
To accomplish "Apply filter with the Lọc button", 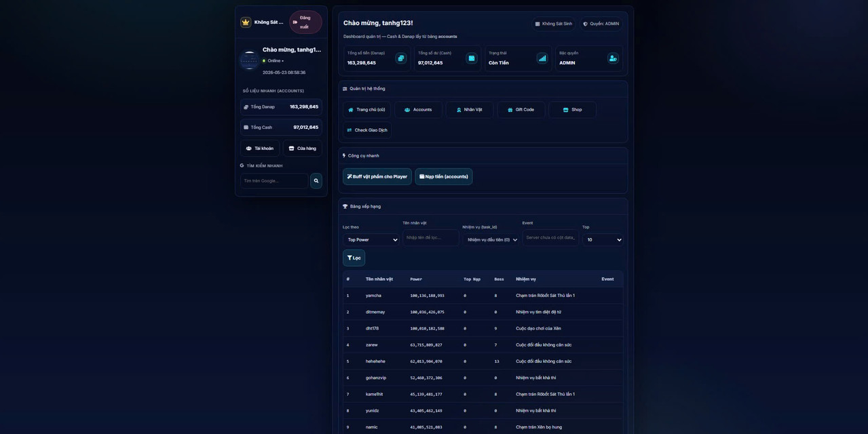I will pyautogui.click(x=354, y=258).
